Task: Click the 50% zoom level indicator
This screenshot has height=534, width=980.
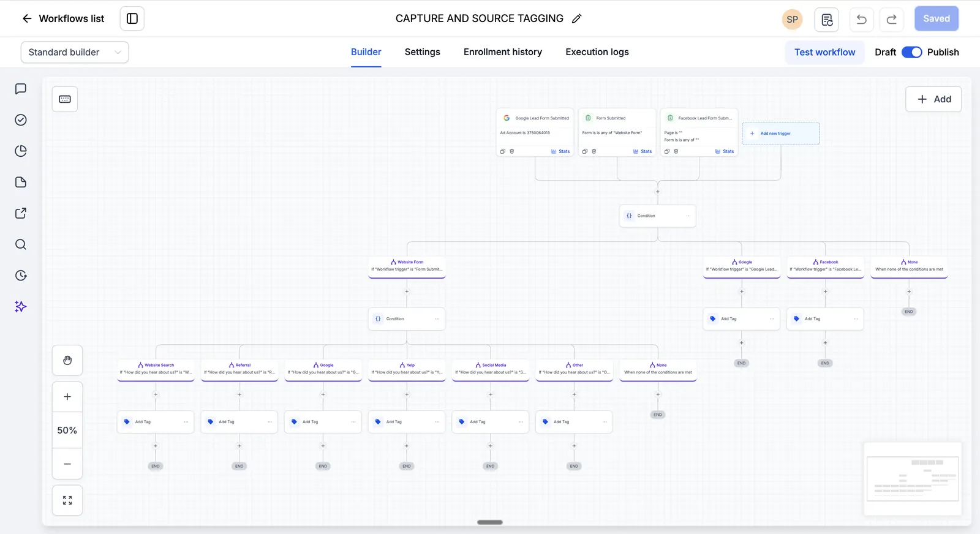Action: pos(67,431)
